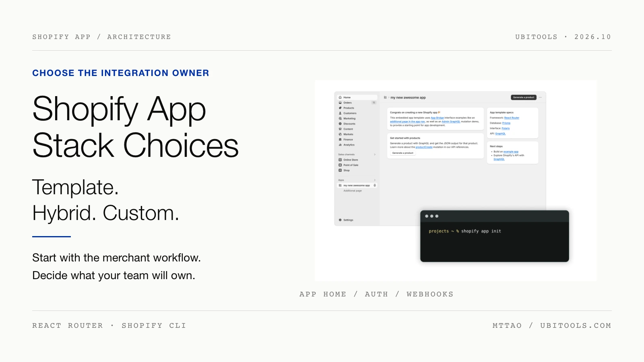Select Customers in the sidebar menu
This screenshot has height=362, width=644.
pos(357,113)
